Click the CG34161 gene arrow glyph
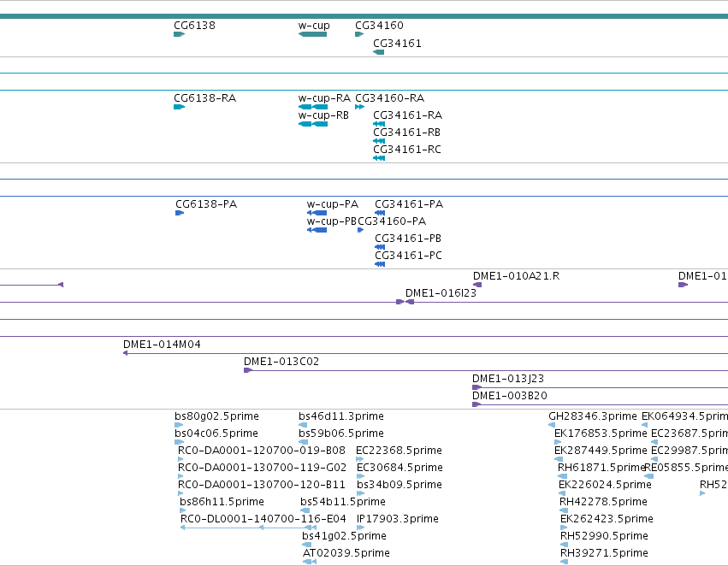Image resolution: width=728 pixels, height=566 pixels. point(378,52)
